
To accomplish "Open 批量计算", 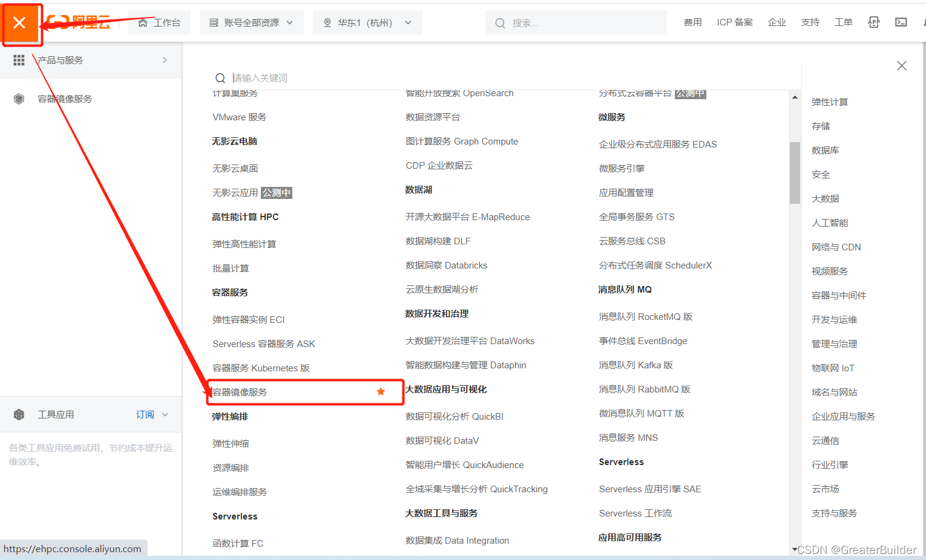I will point(231,268).
